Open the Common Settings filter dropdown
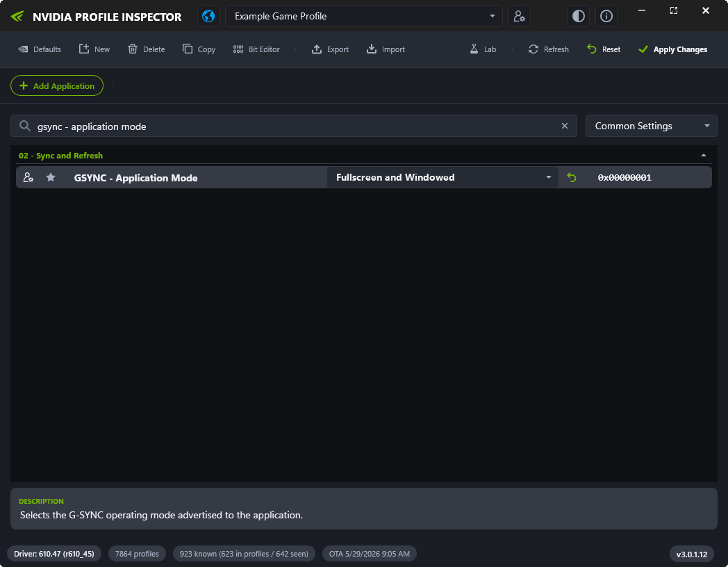This screenshot has width=728, height=567. 652,126
